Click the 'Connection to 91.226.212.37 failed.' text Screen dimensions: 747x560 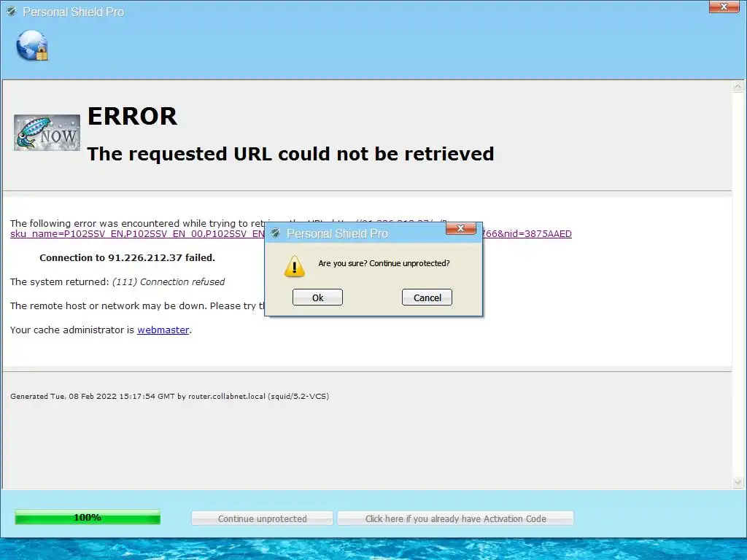click(127, 257)
